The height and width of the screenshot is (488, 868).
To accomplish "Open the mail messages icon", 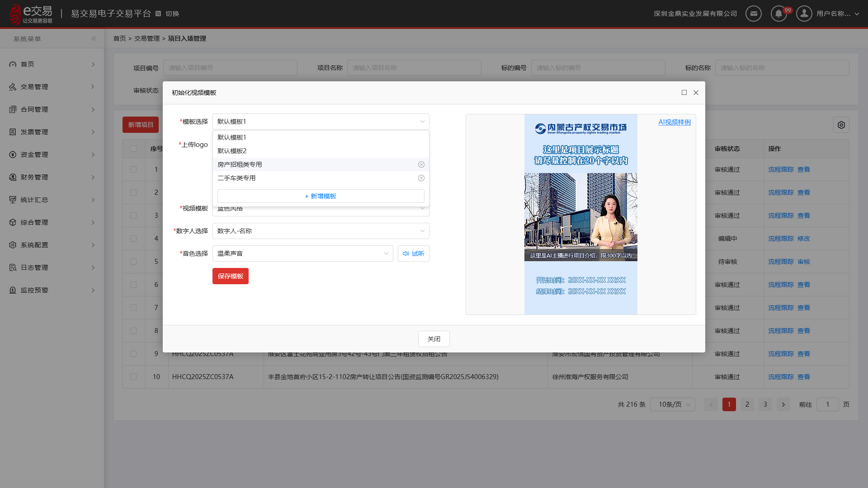I will (753, 14).
